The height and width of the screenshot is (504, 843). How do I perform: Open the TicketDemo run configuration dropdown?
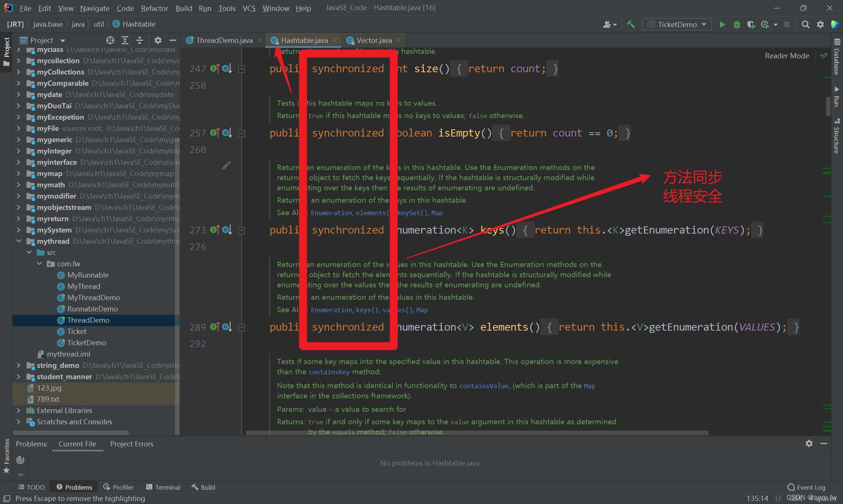(677, 24)
